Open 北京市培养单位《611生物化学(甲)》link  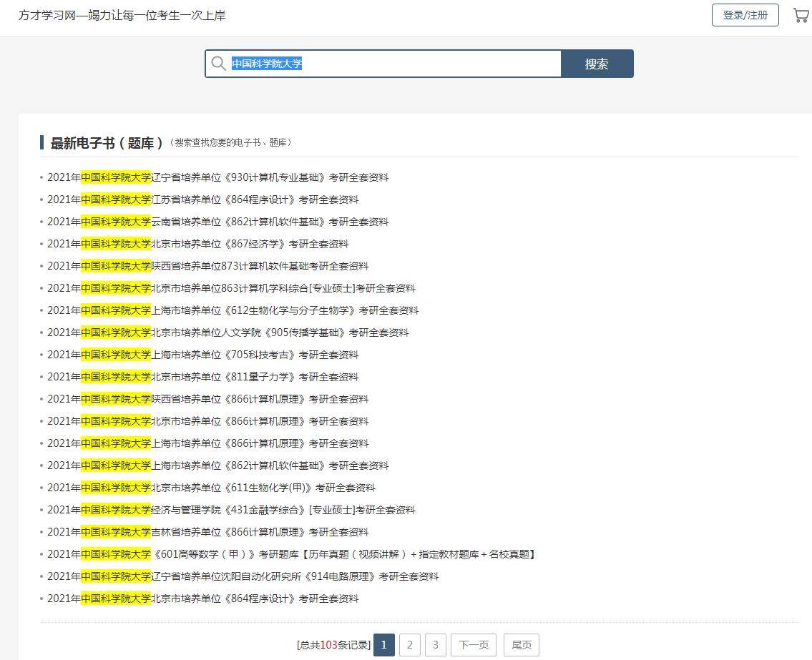point(211,488)
